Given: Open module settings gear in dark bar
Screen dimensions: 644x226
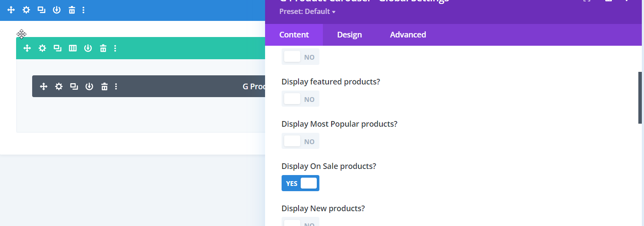Looking at the screenshot, I should click(x=59, y=87).
